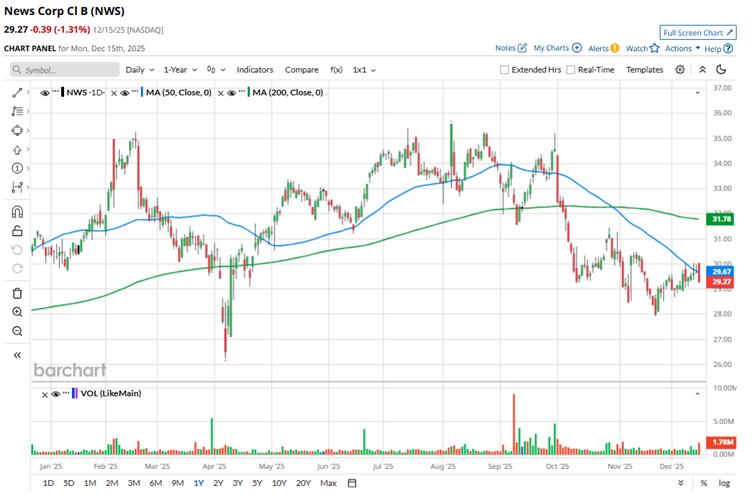
Task: Open the 1x1 grid layout dropdown
Action: [x=364, y=70]
